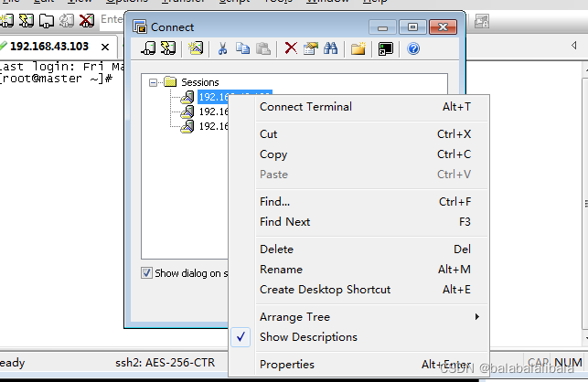Maximize the Connect dialog
This screenshot has width=588, height=382.
tap(412, 27)
